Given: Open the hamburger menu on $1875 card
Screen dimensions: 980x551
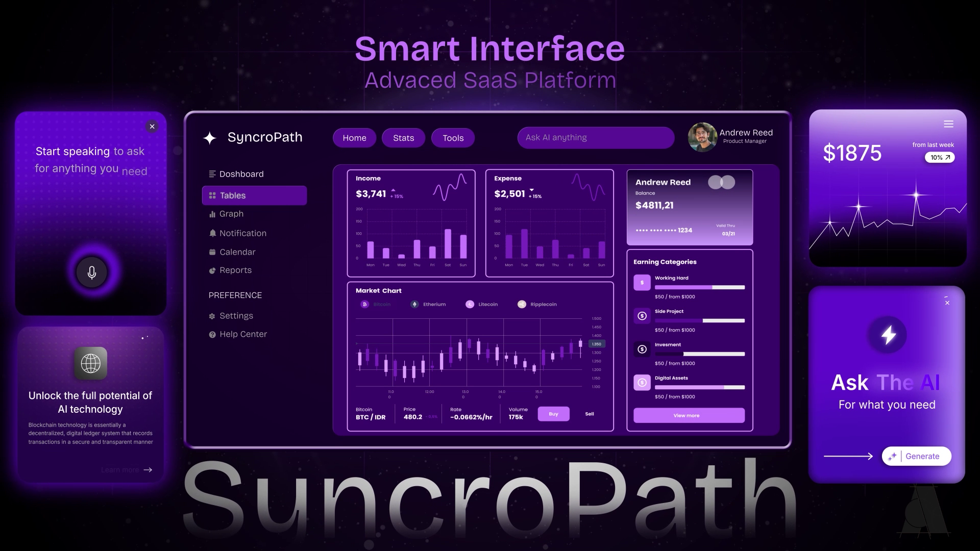Looking at the screenshot, I should point(948,124).
